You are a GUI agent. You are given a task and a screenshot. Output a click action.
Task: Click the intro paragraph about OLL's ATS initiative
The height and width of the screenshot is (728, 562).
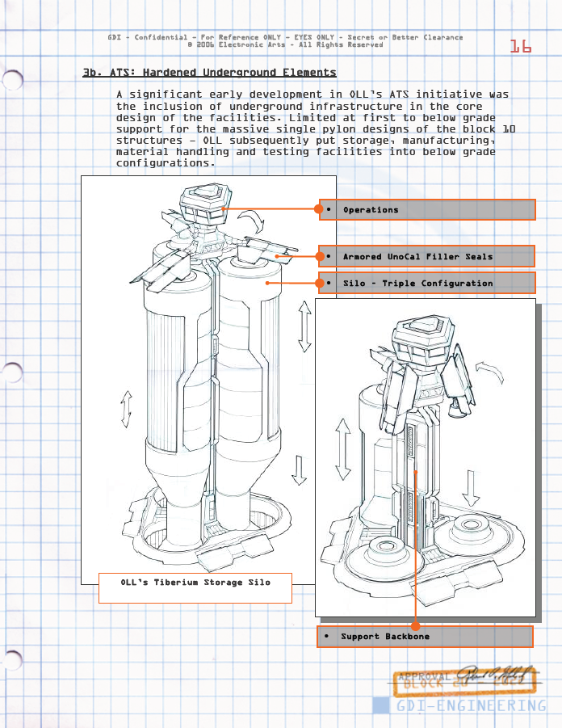click(x=316, y=128)
